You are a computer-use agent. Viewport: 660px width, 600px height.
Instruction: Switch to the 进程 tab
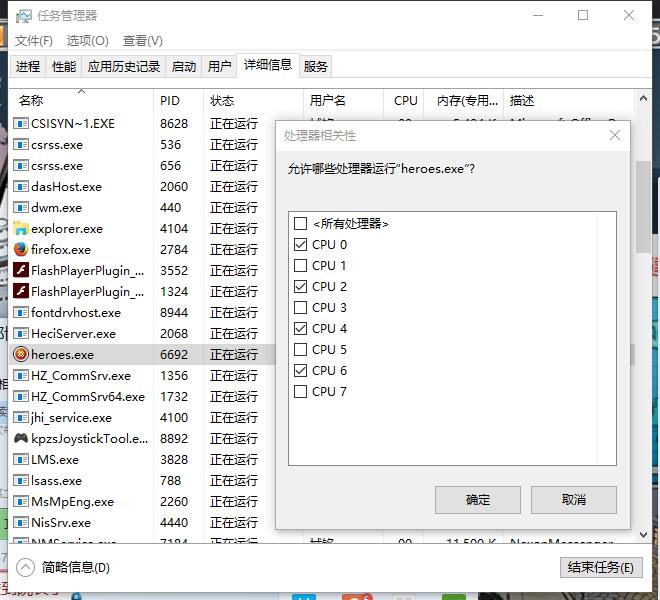pyautogui.click(x=28, y=67)
